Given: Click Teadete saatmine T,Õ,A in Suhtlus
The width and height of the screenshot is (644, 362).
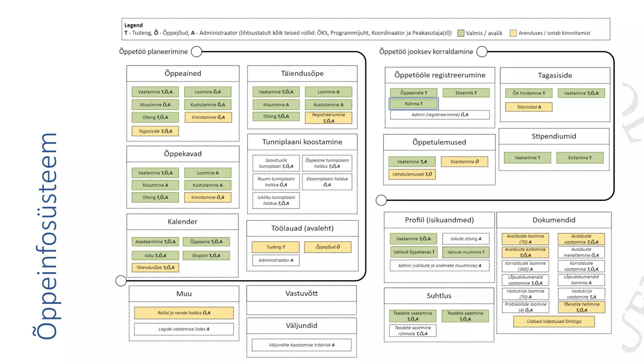Looking at the screenshot, I should coord(465,316).
